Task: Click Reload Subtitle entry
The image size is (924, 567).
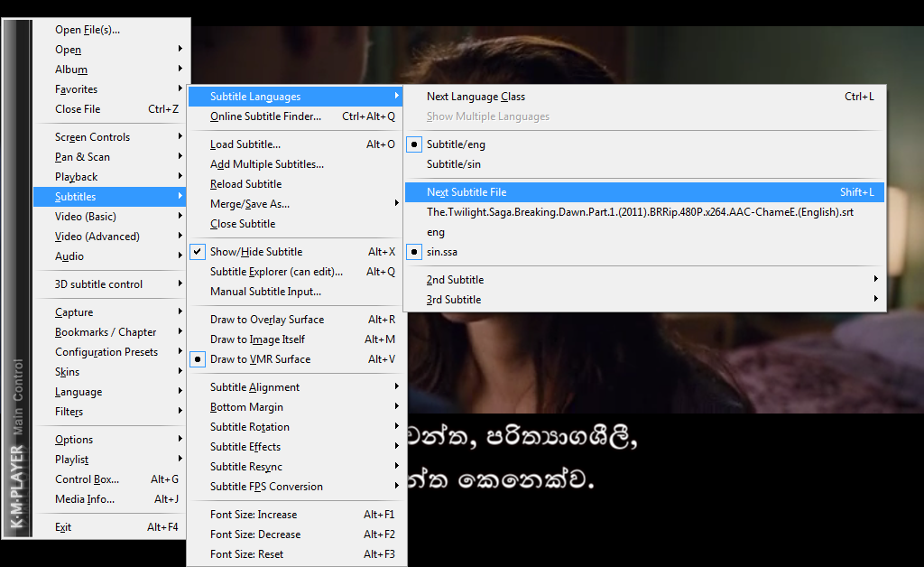Action: pyautogui.click(x=296, y=184)
